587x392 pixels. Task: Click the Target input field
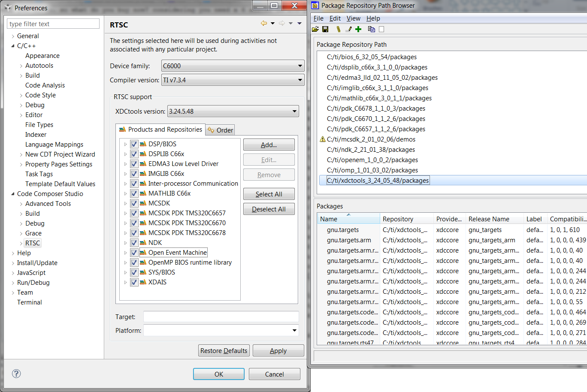(221, 317)
